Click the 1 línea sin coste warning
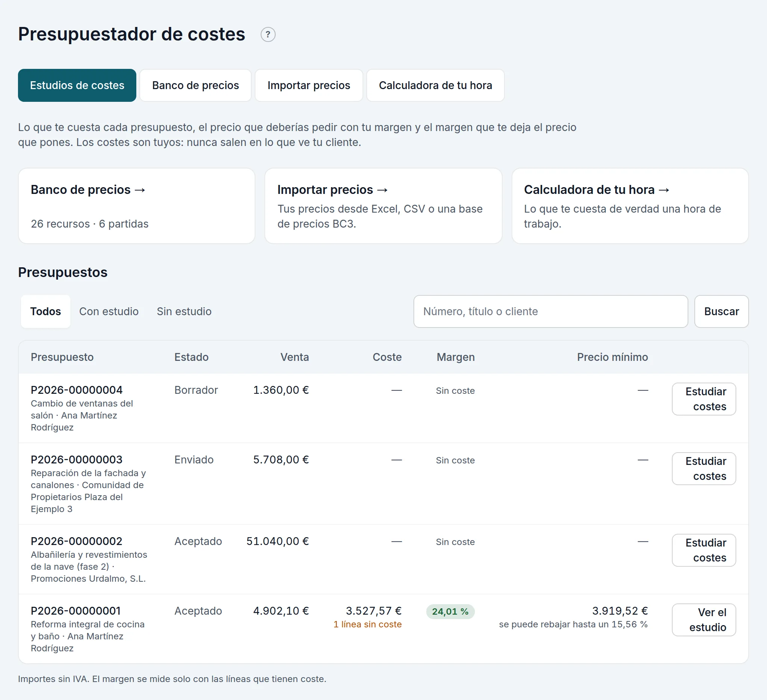Screen dimensions: 767x700 pos(367,624)
